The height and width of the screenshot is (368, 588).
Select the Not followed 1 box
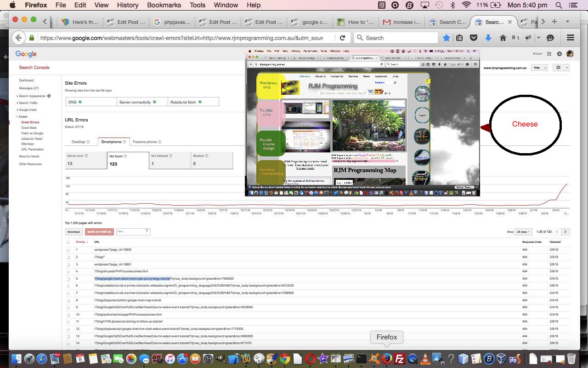coord(170,160)
